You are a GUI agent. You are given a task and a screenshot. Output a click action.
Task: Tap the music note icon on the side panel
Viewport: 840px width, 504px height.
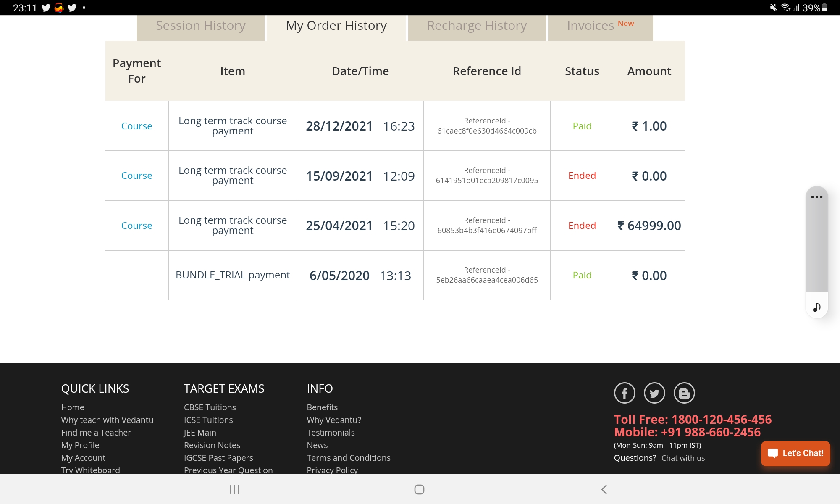click(x=816, y=307)
